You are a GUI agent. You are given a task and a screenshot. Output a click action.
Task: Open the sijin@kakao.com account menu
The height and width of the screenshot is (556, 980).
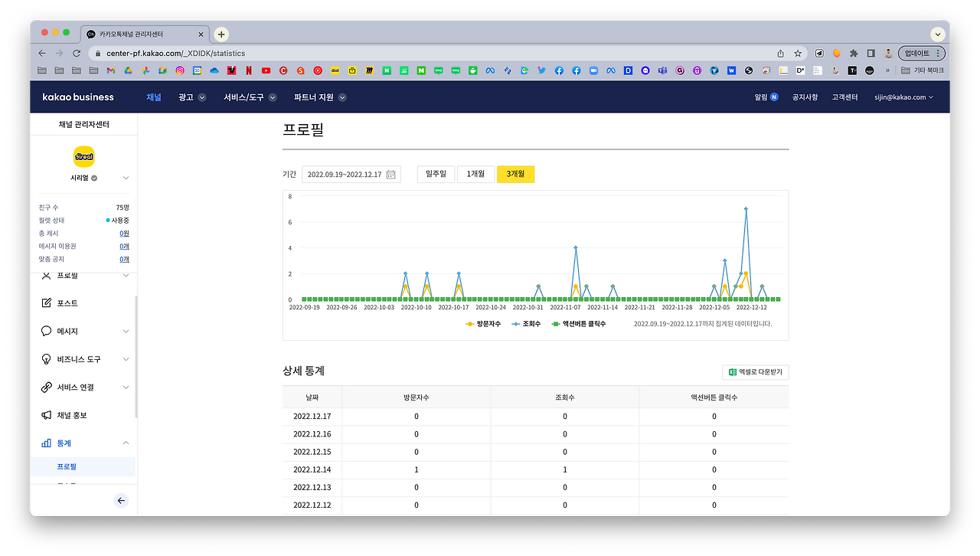(904, 97)
